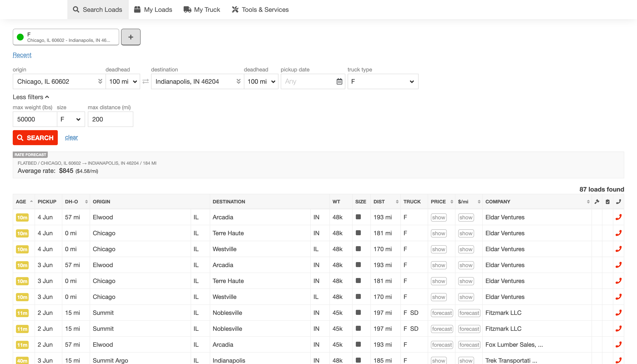
Task: Call about 4 Jun Chicago–Westville load
Action: tap(619, 249)
